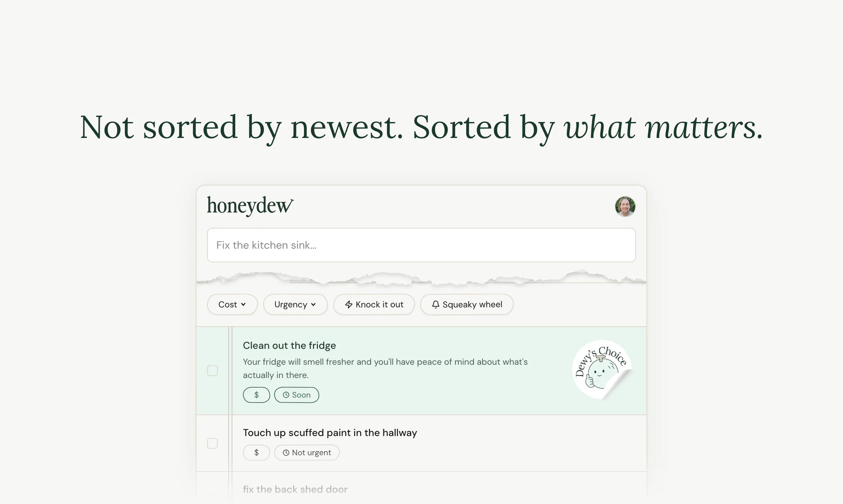Viewport: 843px width, 504px height.
Task: Open the Clean out the fridge task title
Action: pyautogui.click(x=289, y=346)
